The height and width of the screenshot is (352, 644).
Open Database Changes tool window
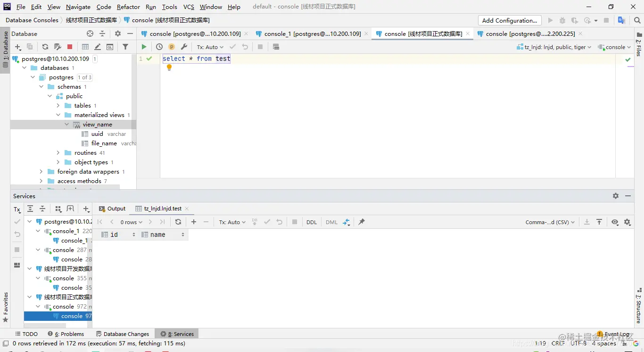coord(122,334)
